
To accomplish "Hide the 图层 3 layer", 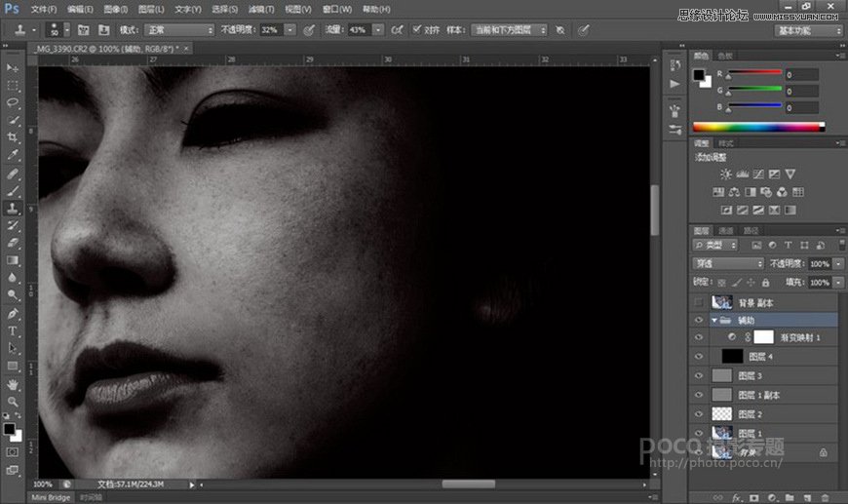I will click(x=698, y=375).
